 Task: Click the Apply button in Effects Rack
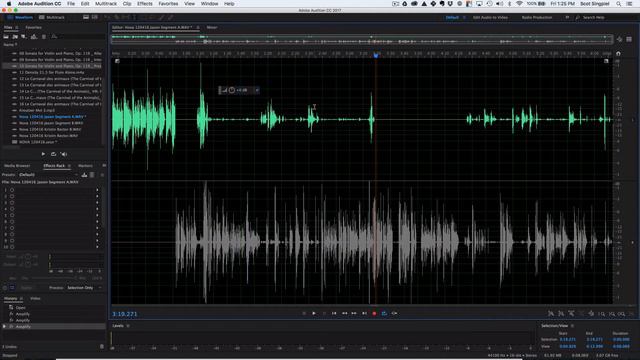click(x=27, y=288)
